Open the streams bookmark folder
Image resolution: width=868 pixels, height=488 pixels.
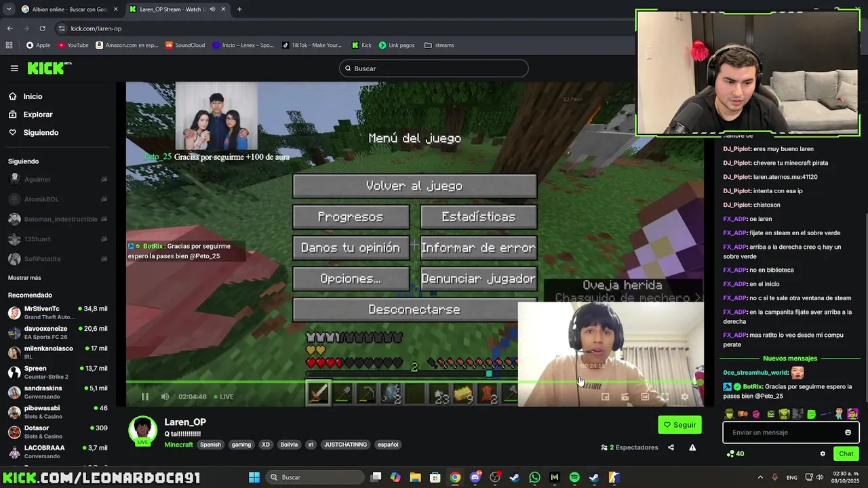pyautogui.click(x=439, y=45)
